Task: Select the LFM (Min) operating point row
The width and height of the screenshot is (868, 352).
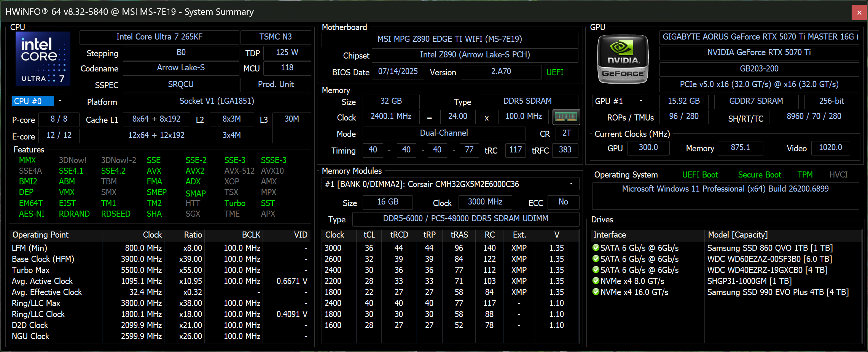Action: (x=160, y=248)
